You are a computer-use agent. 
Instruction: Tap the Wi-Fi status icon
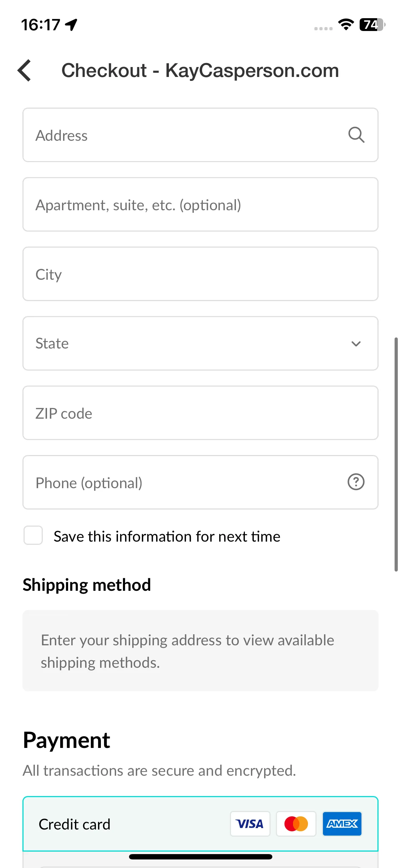pyautogui.click(x=346, y=25)
